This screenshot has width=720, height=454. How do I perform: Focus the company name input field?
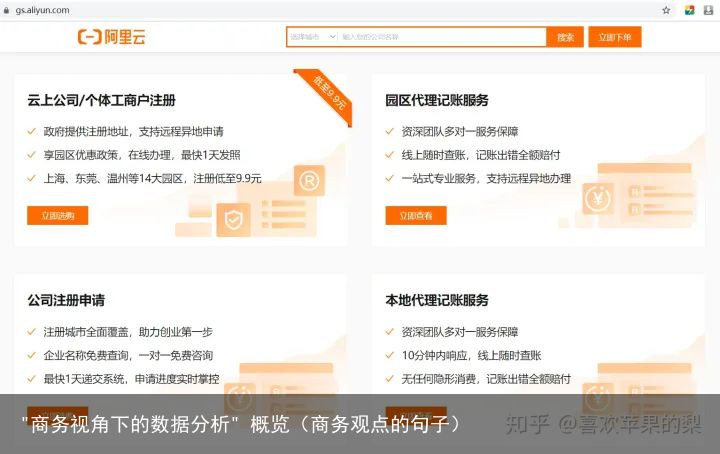point(443,37)
